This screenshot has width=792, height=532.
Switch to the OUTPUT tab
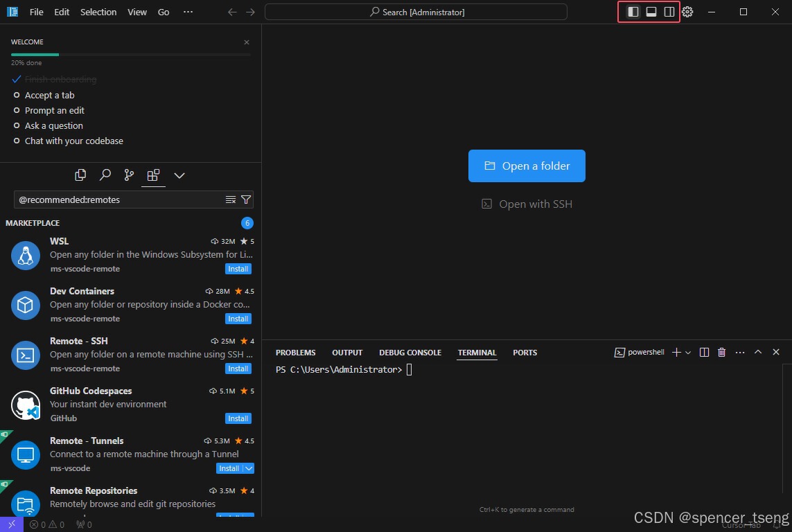point(347,353)
